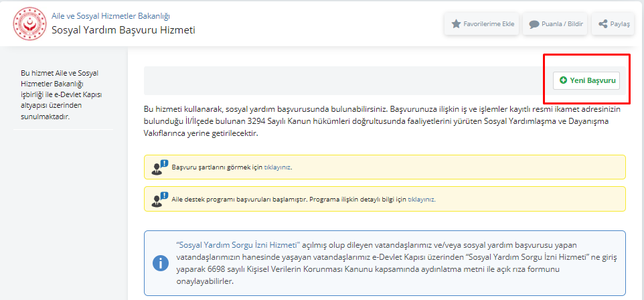Click the share icon beside Paylaş
Screen dimensions: 644x300
(603, 24)
